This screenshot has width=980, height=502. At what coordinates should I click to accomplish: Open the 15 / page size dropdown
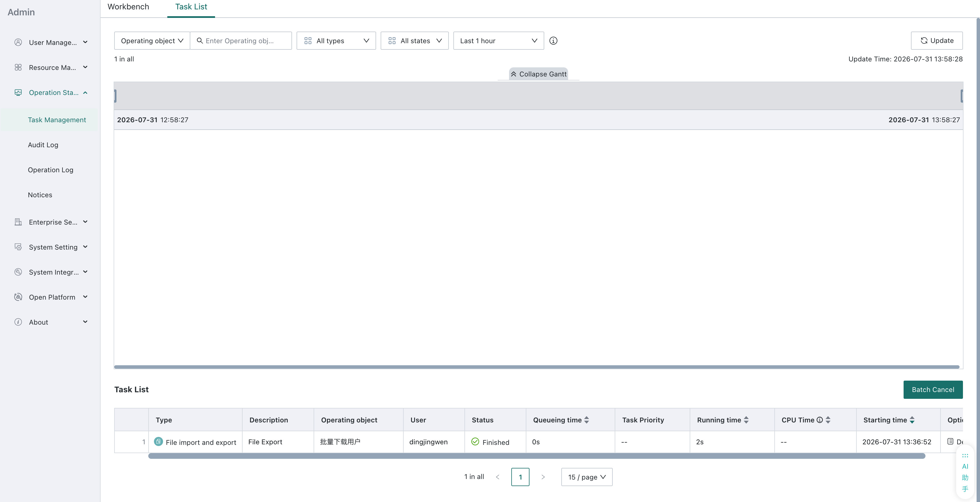coord(587,477)
